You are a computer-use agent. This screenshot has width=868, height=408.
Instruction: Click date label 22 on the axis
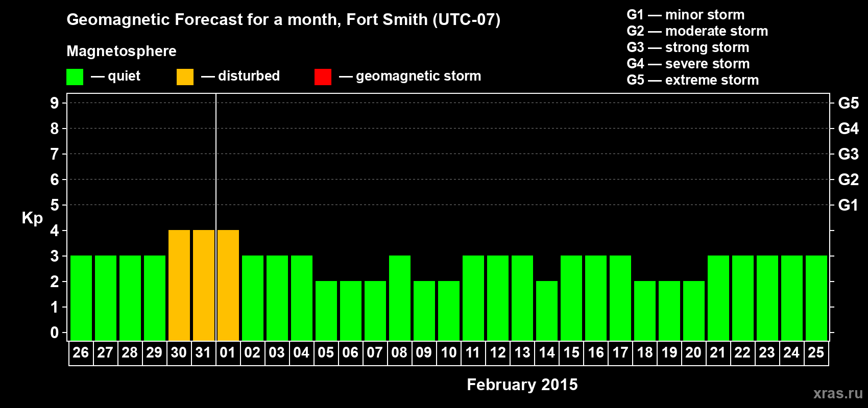tap(742, 352)
